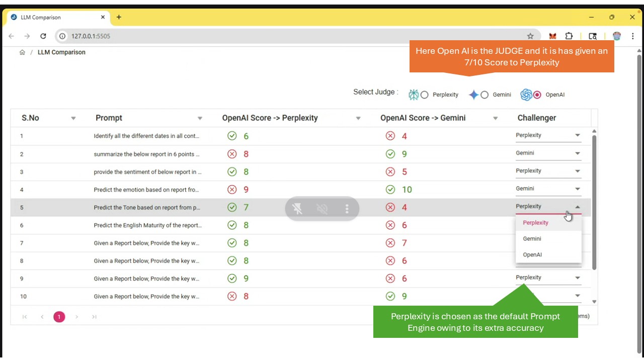Image resolution: width=644 pixels, height=362 pixels.
Task: Expand the Challenger dropdown in row 9
Action: coord(578,278)
